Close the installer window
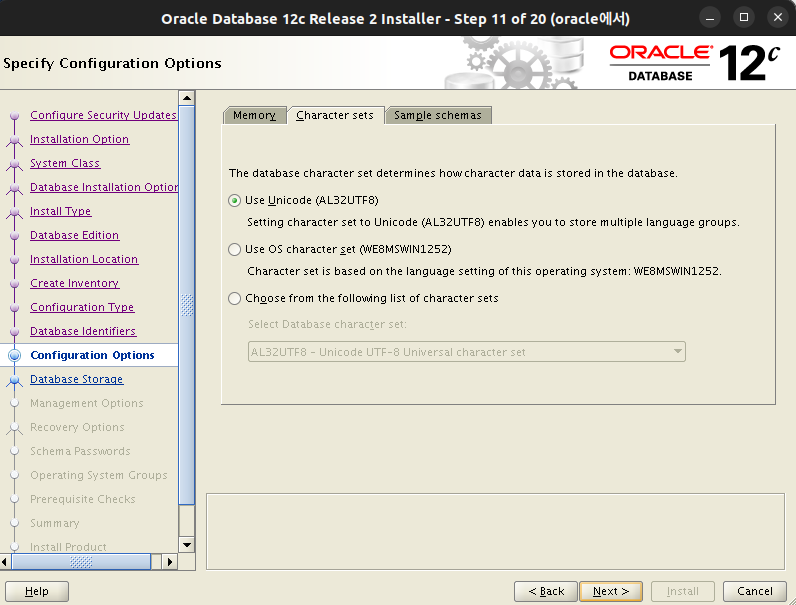This screenshot has width=796, height=605. 778,18
